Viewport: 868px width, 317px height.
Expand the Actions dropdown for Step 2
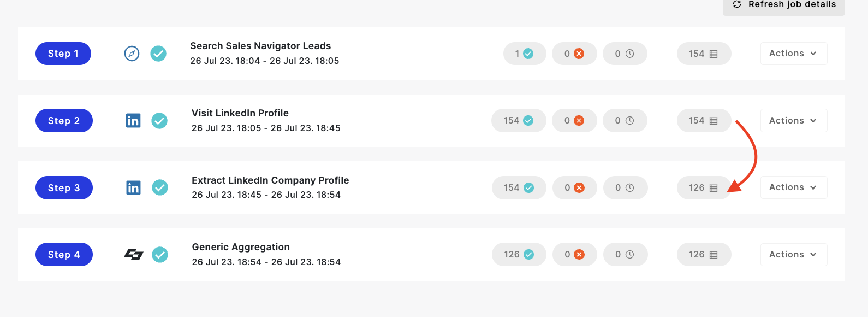click(794, 121)
